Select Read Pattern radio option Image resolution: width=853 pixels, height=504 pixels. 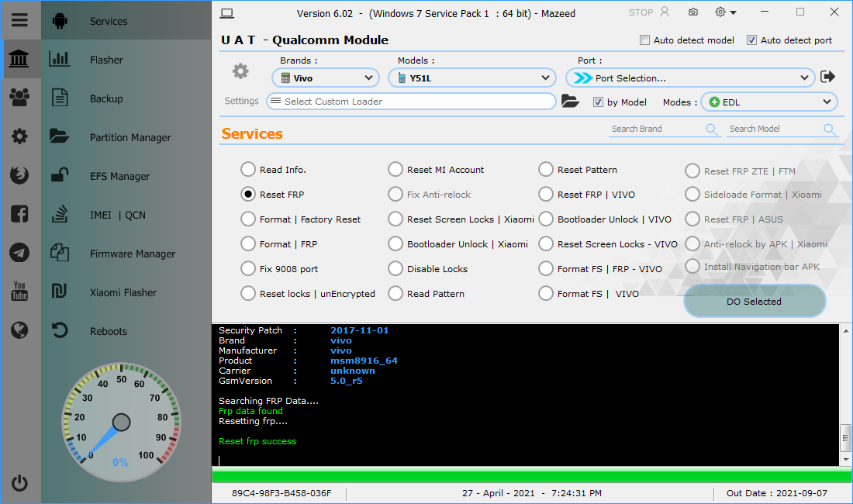pos(395,294)
